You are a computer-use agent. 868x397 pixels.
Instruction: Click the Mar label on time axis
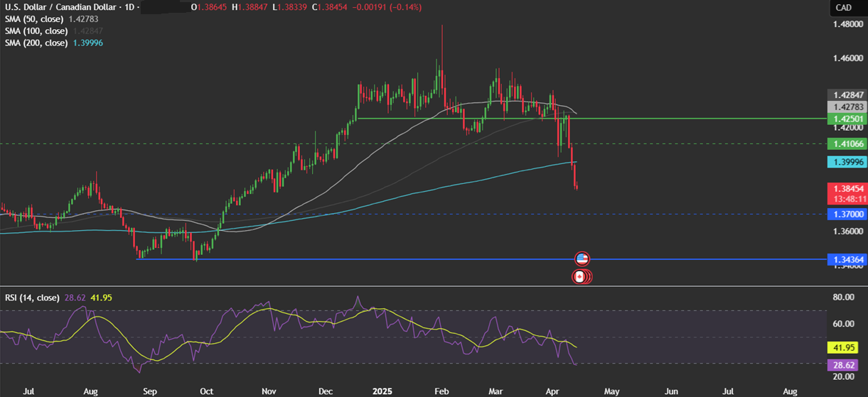pyautogui.click(x=495, y=391)
